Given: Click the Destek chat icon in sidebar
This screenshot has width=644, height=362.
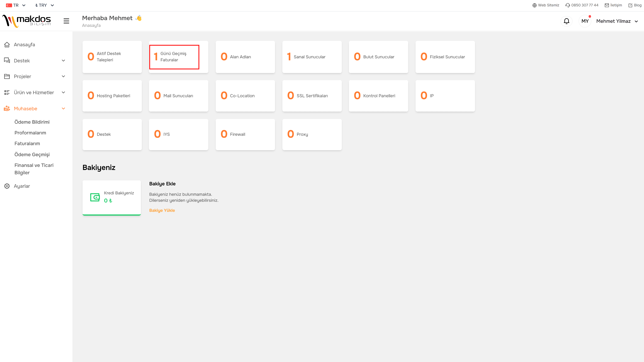Looking at the screenshot, I should (x=7, y=60).
